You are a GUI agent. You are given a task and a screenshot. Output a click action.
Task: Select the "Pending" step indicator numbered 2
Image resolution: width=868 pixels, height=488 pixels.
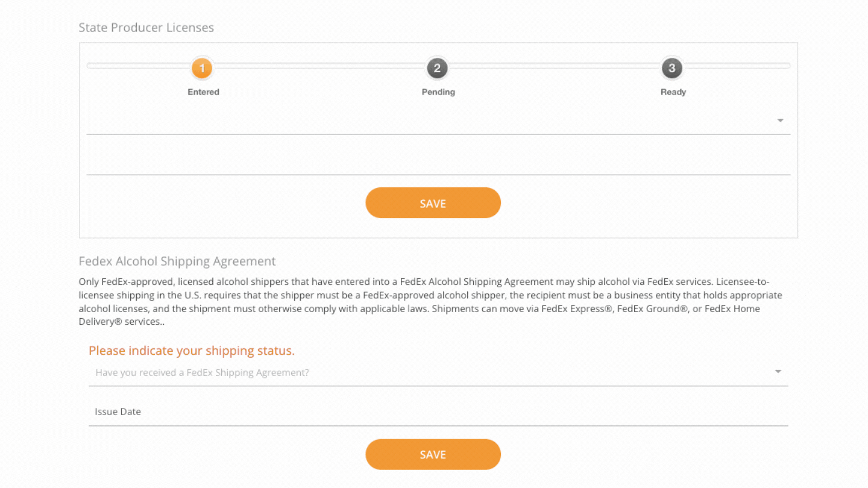pyautogui.click(x=438, y=68)
